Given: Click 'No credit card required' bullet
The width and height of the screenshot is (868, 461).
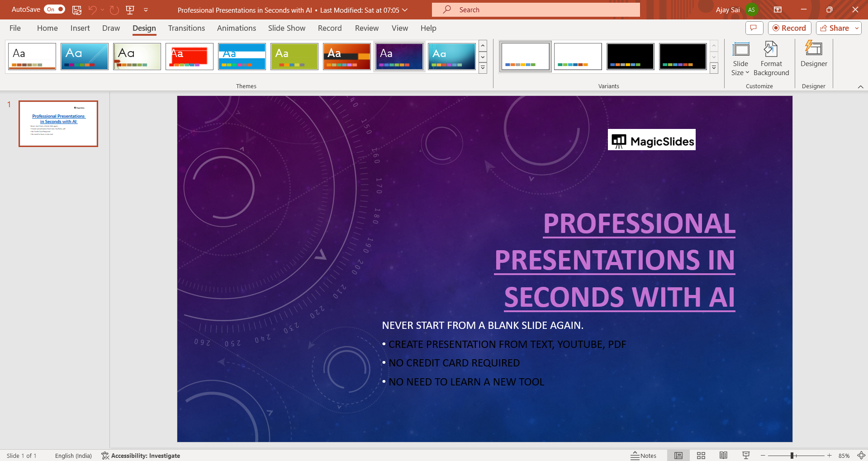Looking at the screenshot, I should [454, 363].
